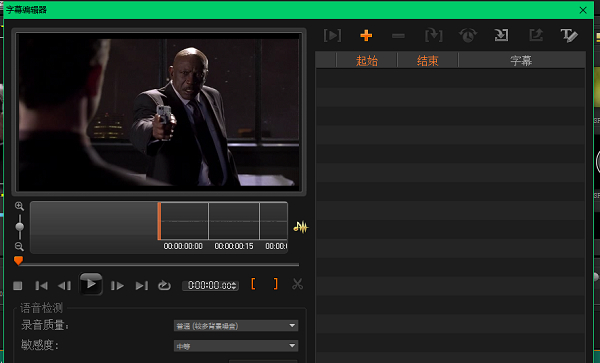Jump to start of clip

(x=41, y=286)
